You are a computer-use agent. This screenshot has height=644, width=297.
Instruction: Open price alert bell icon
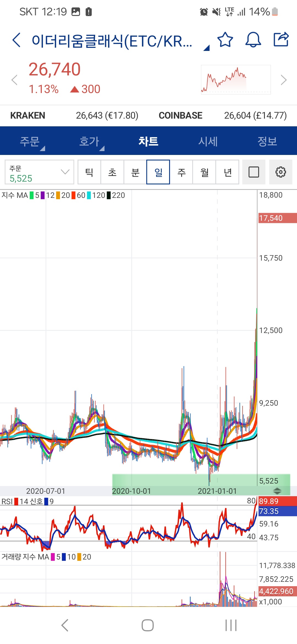tap(253, 40)
